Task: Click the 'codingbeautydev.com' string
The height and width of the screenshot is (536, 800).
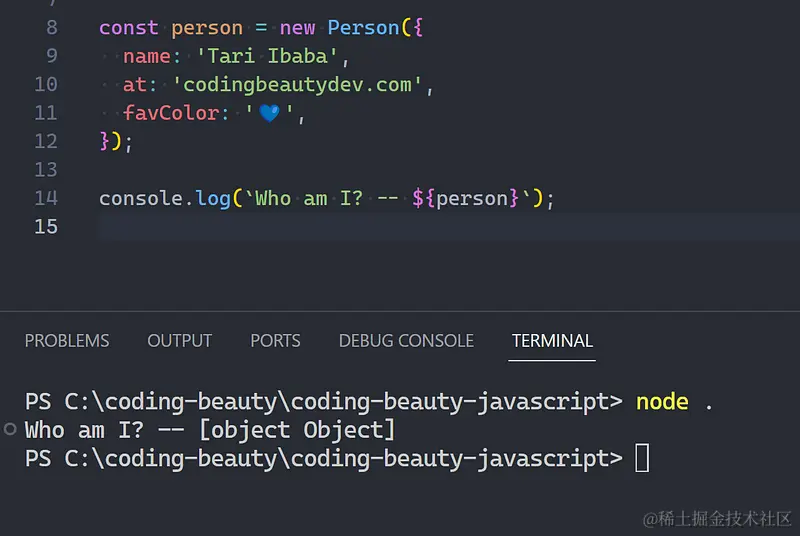Action: coord(297,85)
